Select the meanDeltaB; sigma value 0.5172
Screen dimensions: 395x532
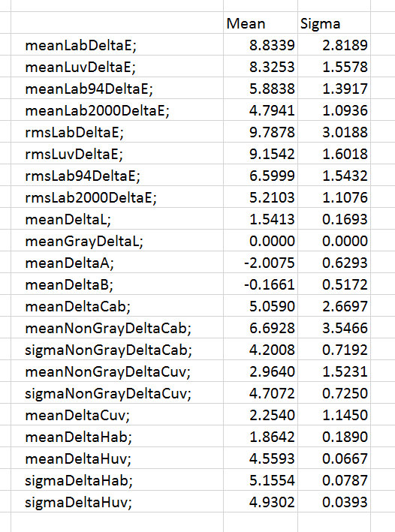[334, 284]
